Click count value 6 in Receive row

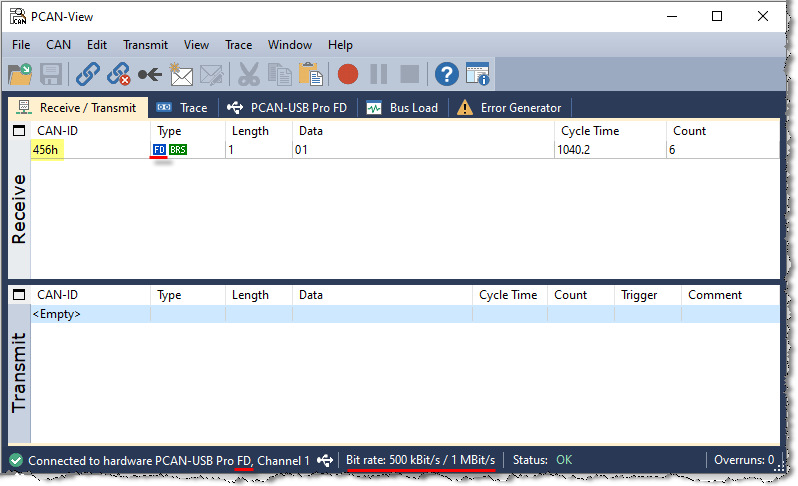coord(672,150)
